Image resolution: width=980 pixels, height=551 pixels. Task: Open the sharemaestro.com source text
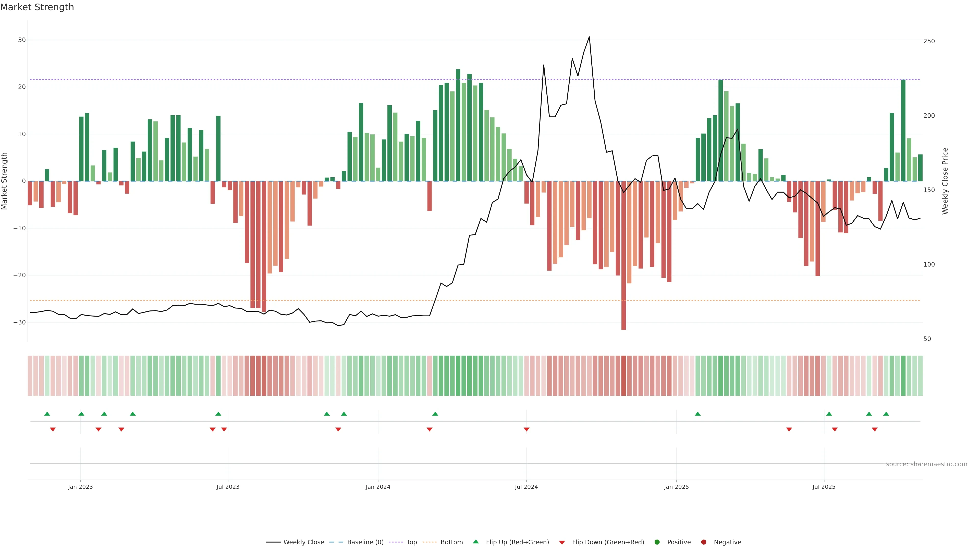[x=926, y=464]
